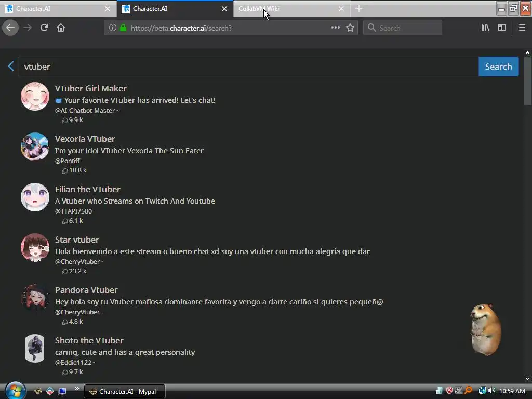
Task: Bookmark this page with the star
Action: [350, 28]
